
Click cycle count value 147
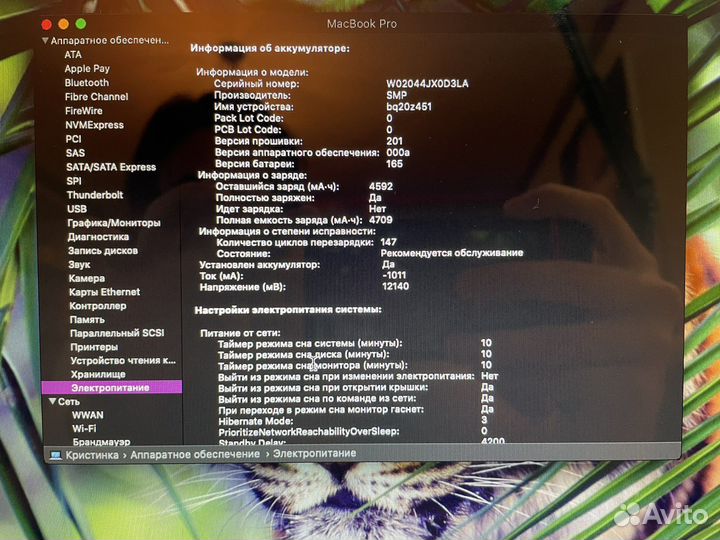[388, 242]
